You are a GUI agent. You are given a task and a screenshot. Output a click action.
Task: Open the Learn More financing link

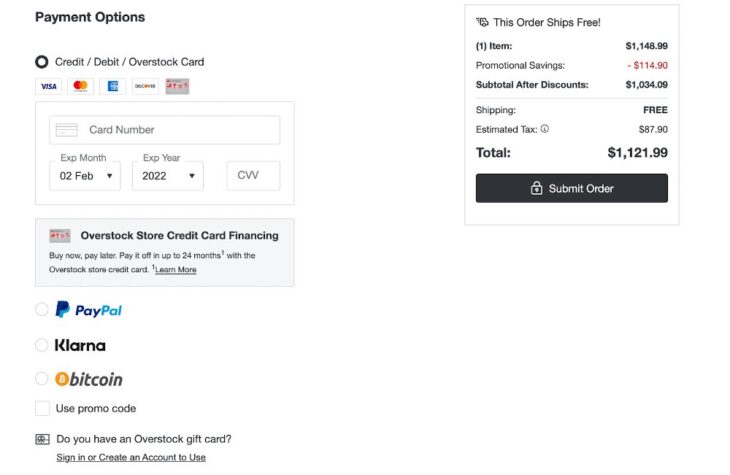175,270
